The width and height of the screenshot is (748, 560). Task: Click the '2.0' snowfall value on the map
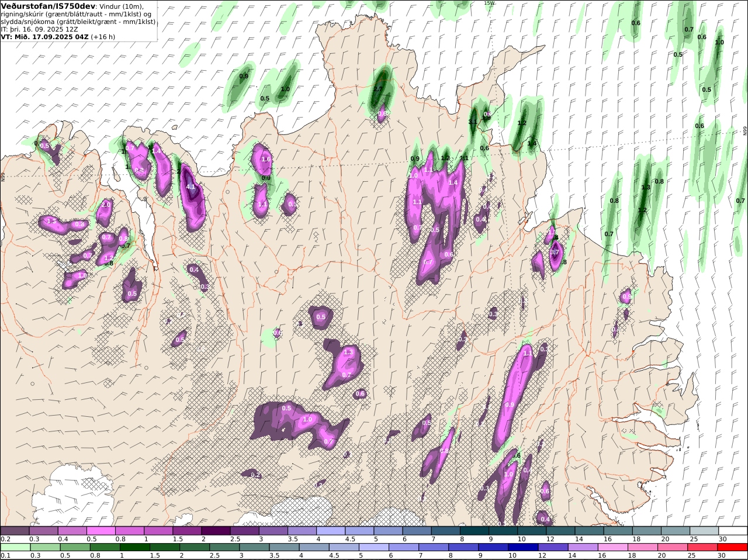(106, 205)
